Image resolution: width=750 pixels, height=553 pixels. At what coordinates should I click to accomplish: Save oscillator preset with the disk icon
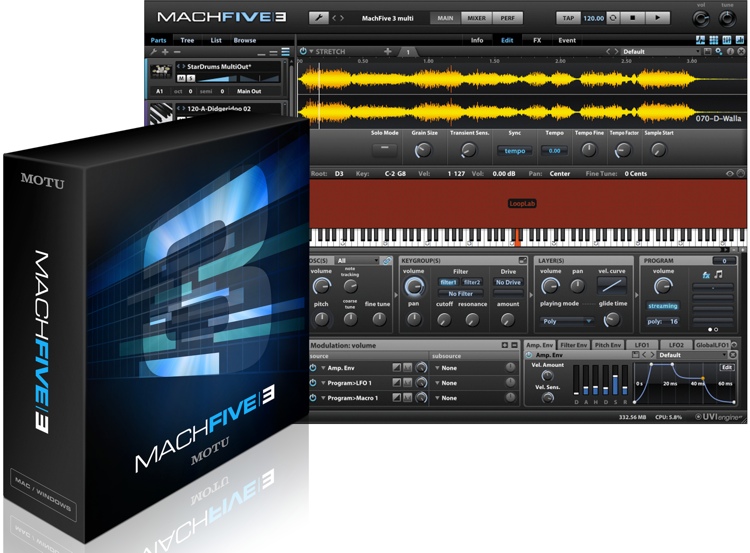(x=708, y=52)
